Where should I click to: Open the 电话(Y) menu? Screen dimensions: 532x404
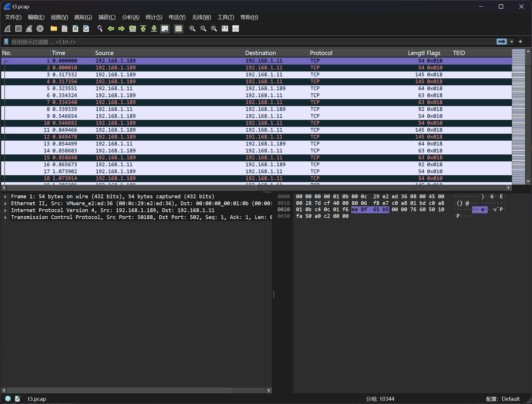[x=177, y=17]
